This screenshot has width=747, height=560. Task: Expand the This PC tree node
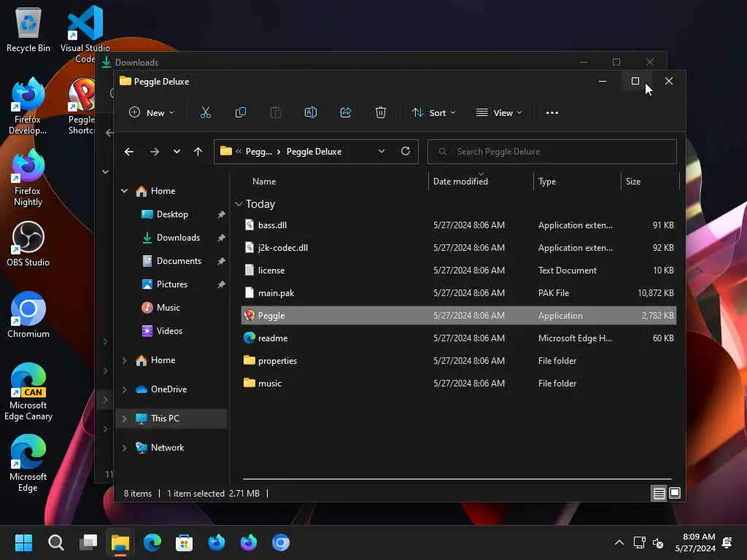(124, 419)
